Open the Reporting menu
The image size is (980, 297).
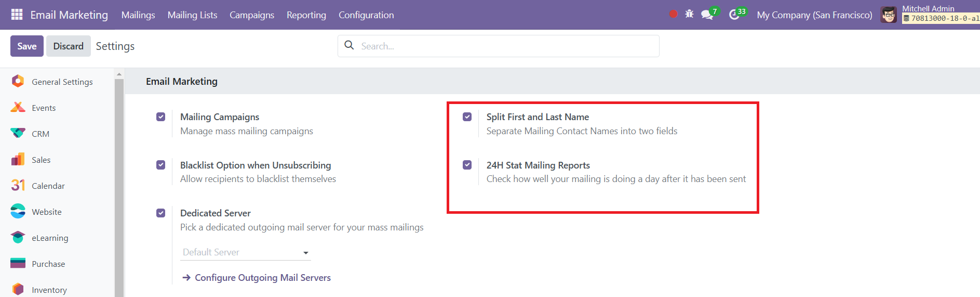(306, 15)
